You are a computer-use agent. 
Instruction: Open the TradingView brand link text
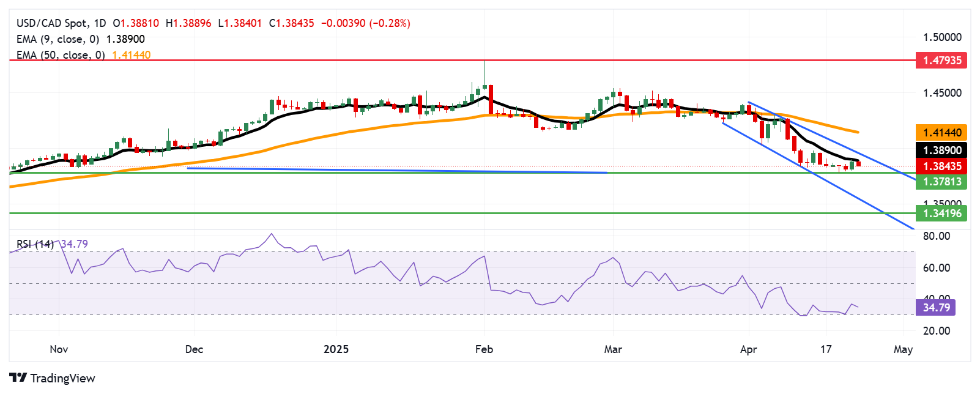pos(62,378)
